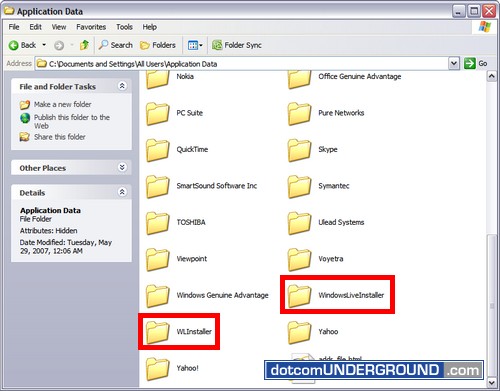Open the File menu
500x391 pixels.
14,27
